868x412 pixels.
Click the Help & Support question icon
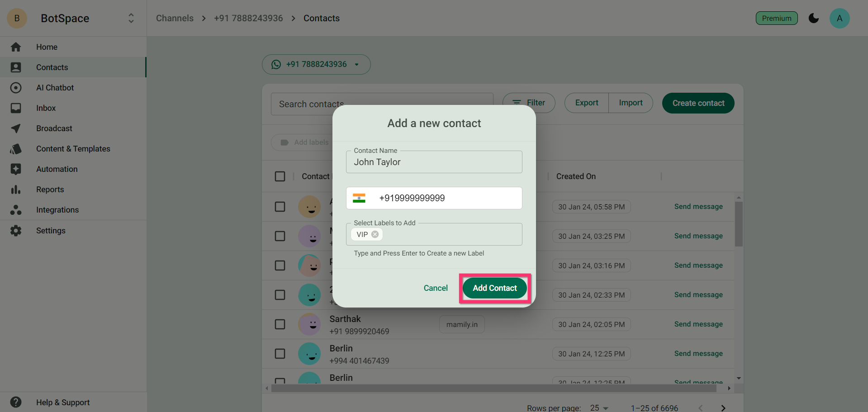coord(16,402)
